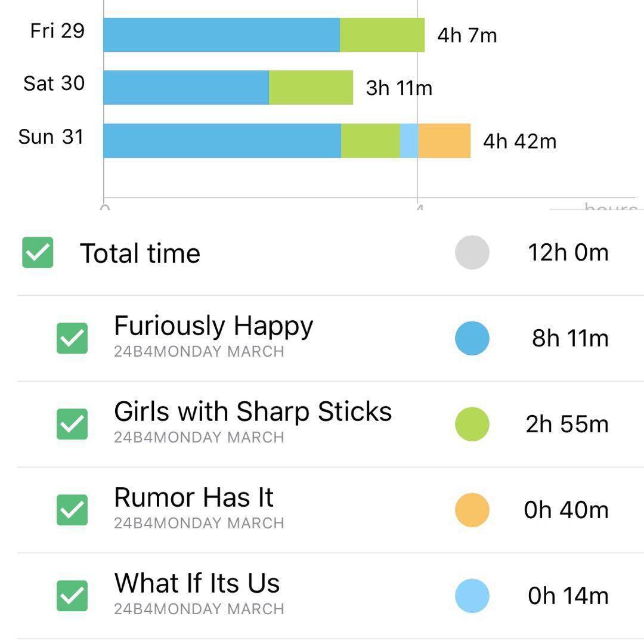Open the What If Its Us title
This screenshot has height=644, width=644.
[x=197, y=584]
